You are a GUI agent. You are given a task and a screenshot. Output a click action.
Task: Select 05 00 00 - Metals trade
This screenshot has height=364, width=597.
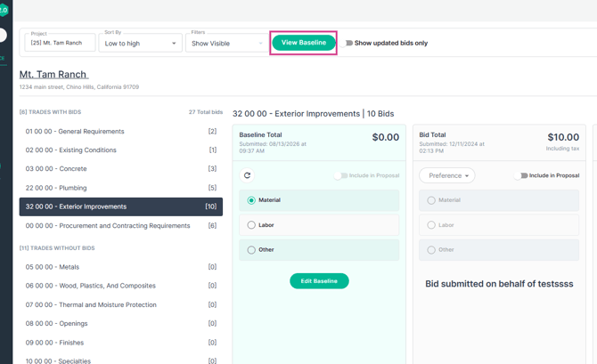click(x=121, y=267)
